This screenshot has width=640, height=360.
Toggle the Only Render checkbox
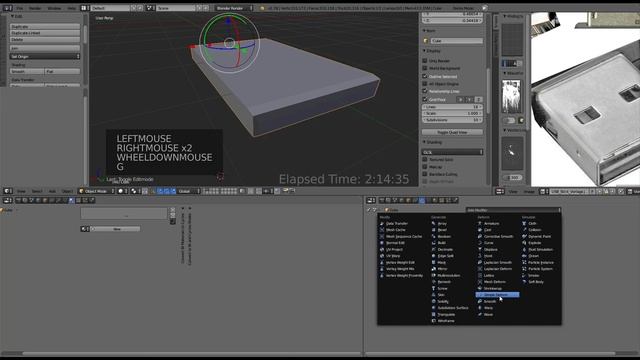(x=425, y=60)
